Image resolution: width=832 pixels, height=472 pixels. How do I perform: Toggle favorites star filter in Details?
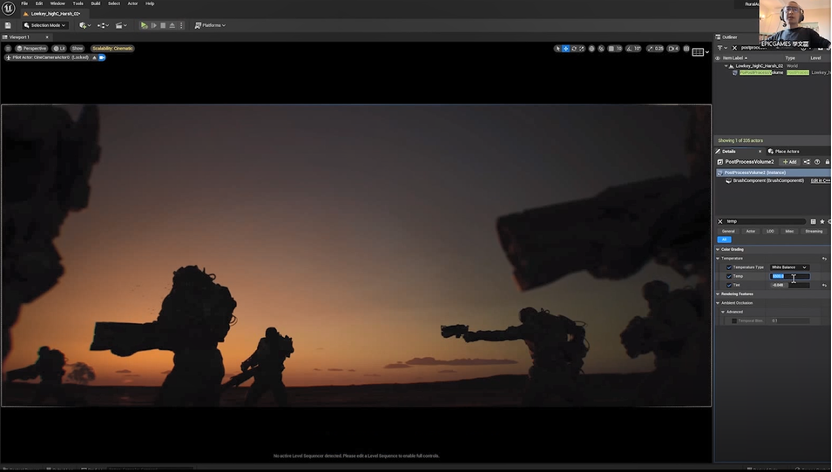coord(822,221)
